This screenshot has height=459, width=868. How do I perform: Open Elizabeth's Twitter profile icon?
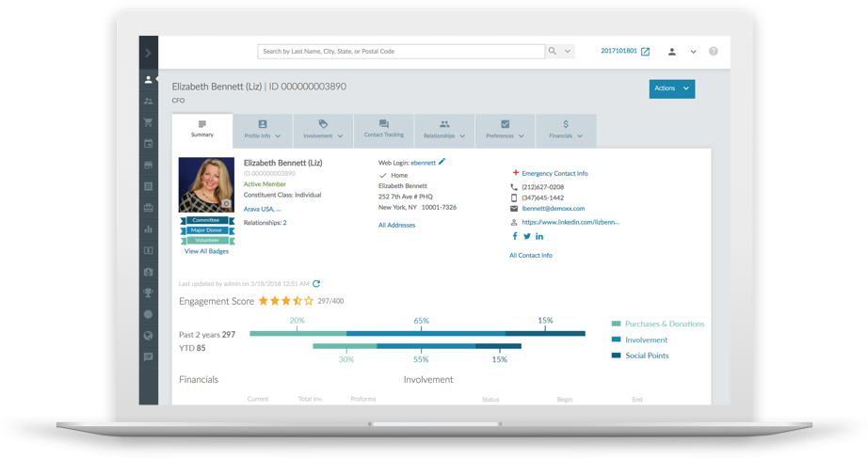pyautogui.click(x=527, y=237)
